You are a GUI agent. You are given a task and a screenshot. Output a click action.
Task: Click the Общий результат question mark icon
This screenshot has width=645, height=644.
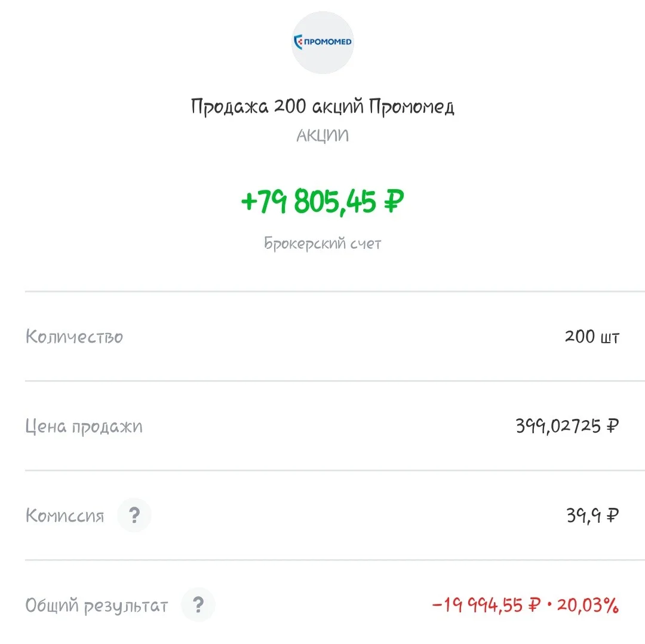pos(198,605)
